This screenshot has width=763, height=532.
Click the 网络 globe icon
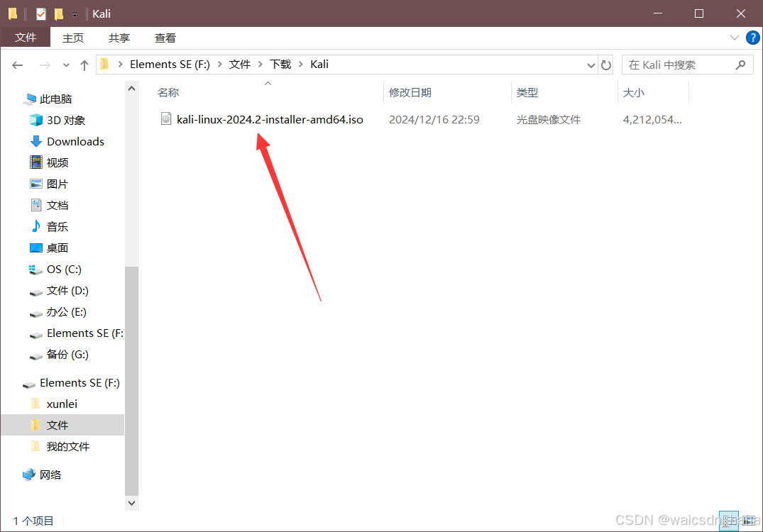29,474
